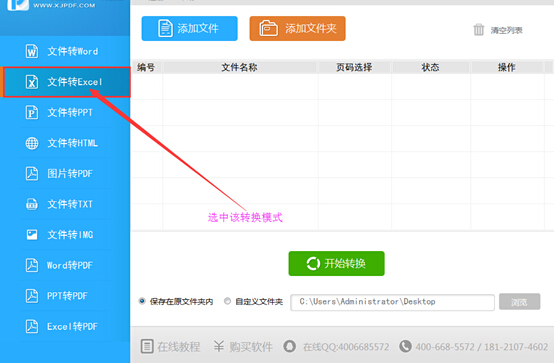Open 购买软件 purchase link
This screenshot has width=554, height=363.
[x=251, y=347]
